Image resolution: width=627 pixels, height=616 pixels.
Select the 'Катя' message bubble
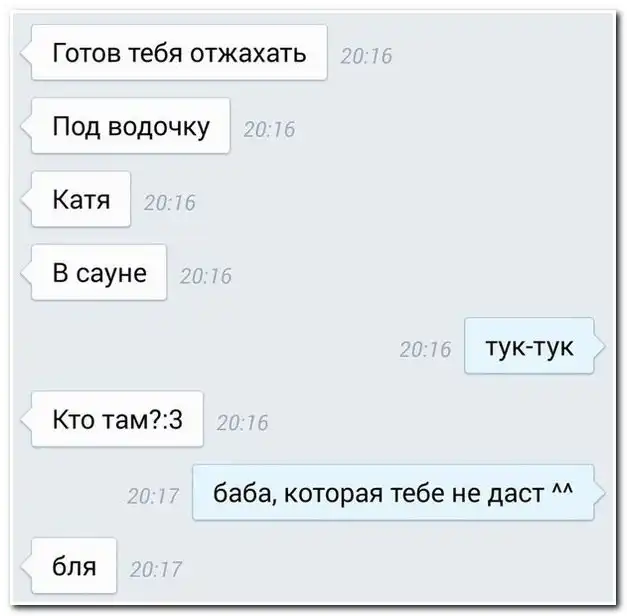pos(81,199)
